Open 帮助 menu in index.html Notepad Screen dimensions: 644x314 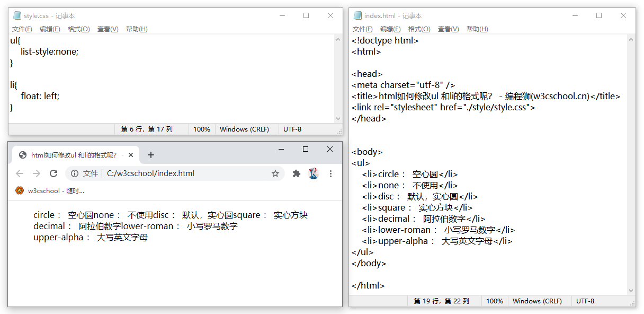(477, 29)
